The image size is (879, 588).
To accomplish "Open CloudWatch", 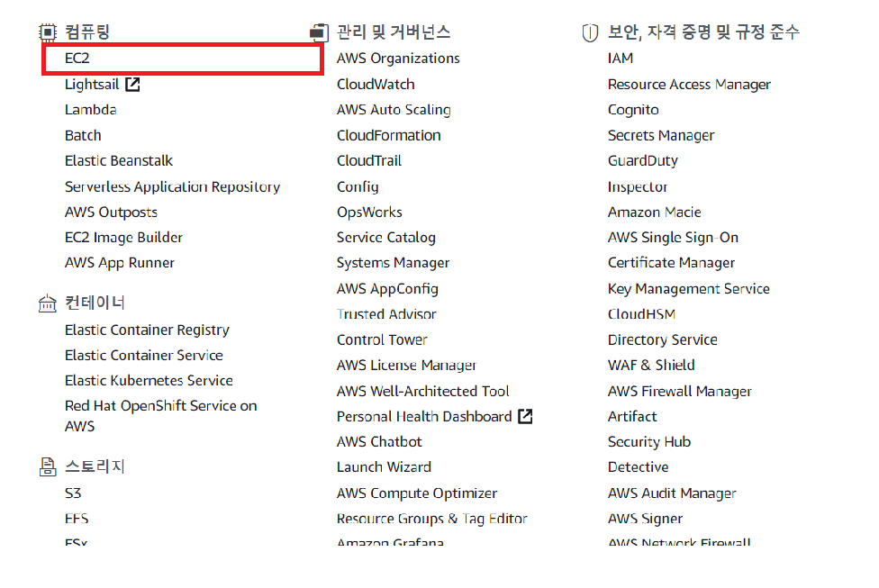I will [x=376, y=85].
